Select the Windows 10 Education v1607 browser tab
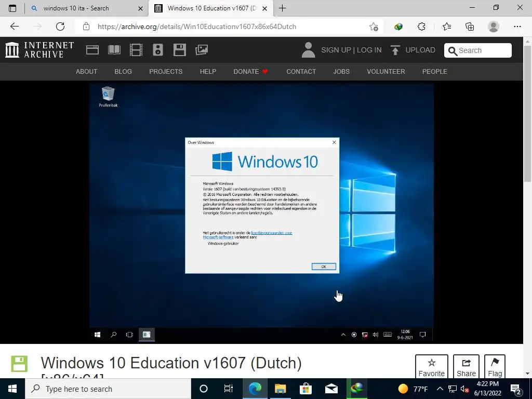532x399 pixels. (211, 8)
